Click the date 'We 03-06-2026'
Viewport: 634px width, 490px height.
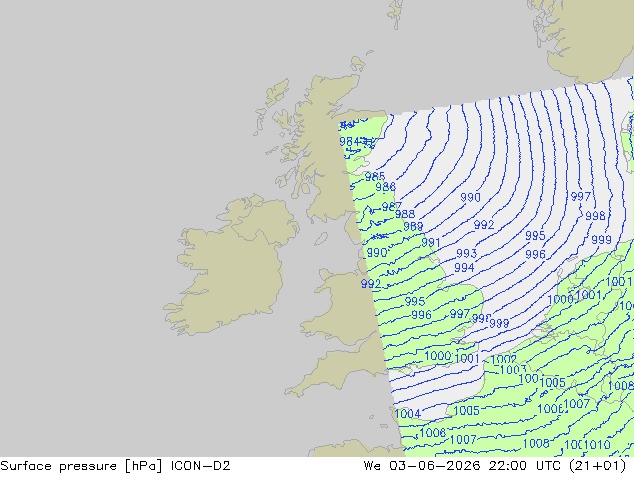click(x=422, y=466)
